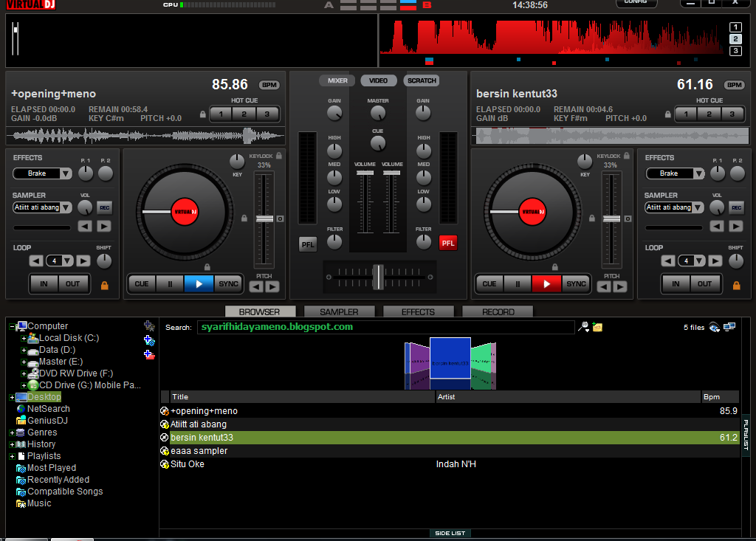Set left deck loop IN point
This screenshot has height=541, width=756.
click(44, 284)
